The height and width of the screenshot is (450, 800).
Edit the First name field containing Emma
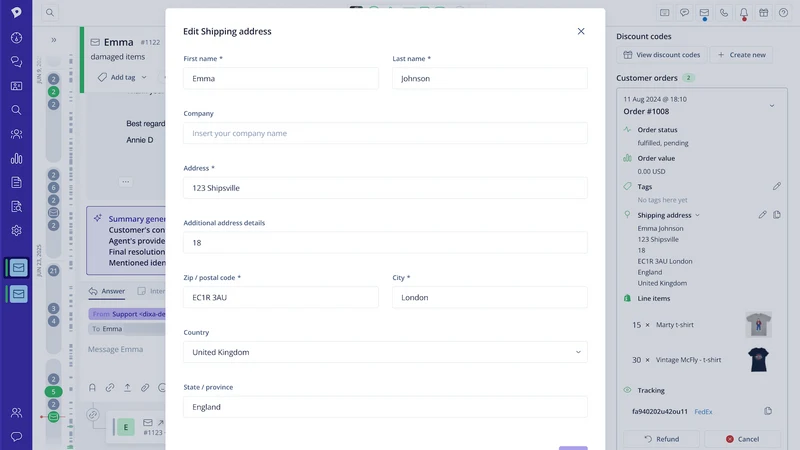[x=281, y=79]
